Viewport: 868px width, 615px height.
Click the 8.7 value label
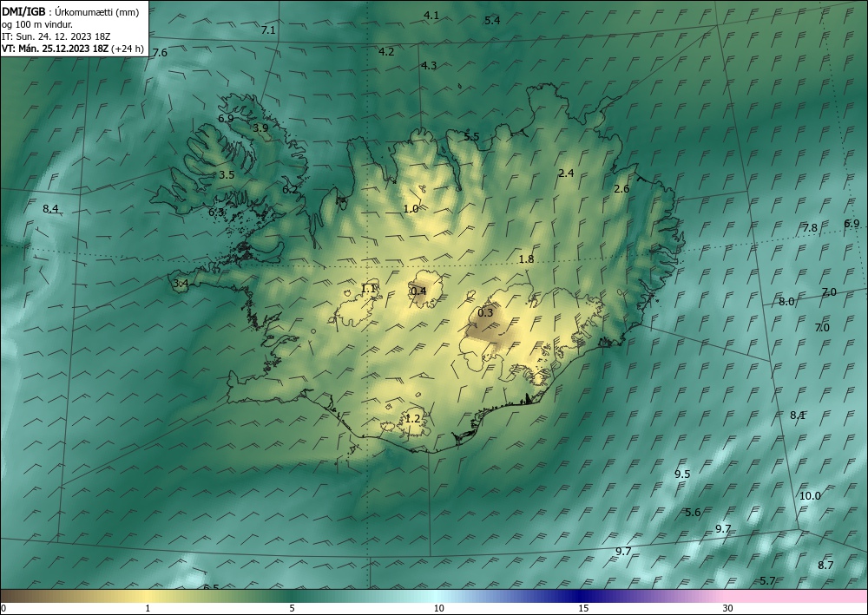click(825, 566)
